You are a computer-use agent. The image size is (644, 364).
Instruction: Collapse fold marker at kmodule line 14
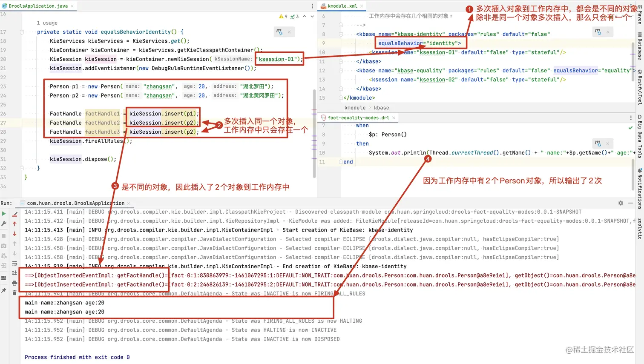[x=341, y=89]
